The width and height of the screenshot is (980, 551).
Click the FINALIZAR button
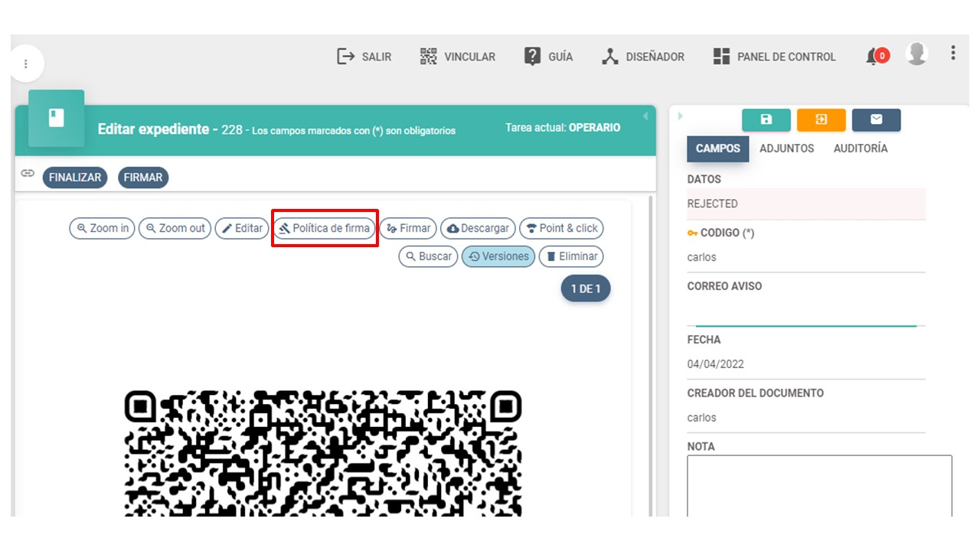(75, 178)
